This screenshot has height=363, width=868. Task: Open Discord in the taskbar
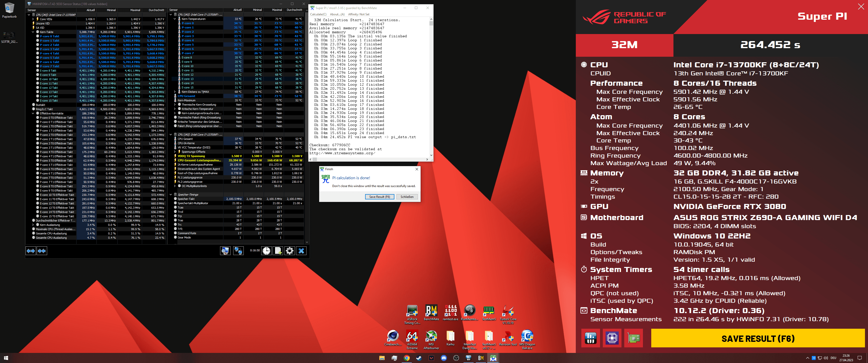click(444, 358)
